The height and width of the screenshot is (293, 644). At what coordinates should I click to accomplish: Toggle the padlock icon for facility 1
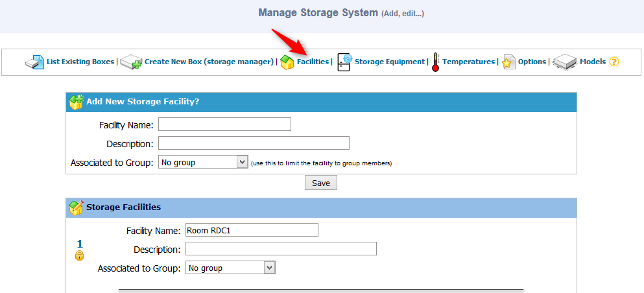(x=79, y=255)
